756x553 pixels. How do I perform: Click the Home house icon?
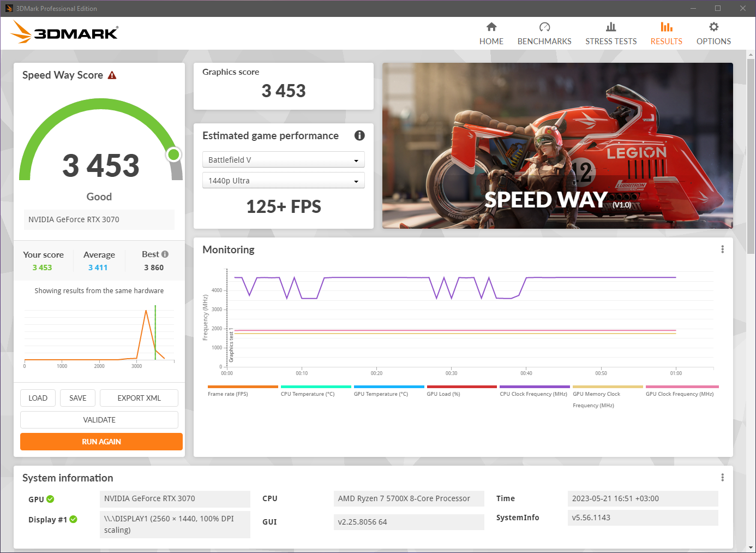[x=491, y=26]
